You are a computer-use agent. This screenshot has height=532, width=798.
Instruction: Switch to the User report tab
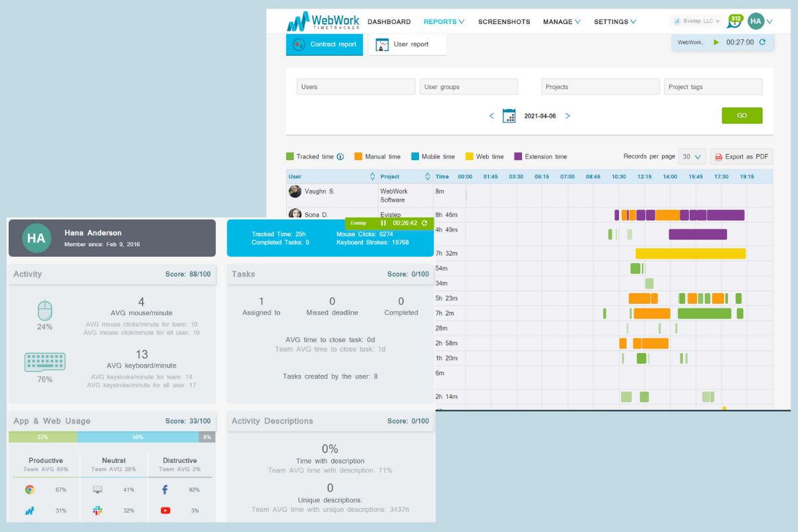[408, 45]
